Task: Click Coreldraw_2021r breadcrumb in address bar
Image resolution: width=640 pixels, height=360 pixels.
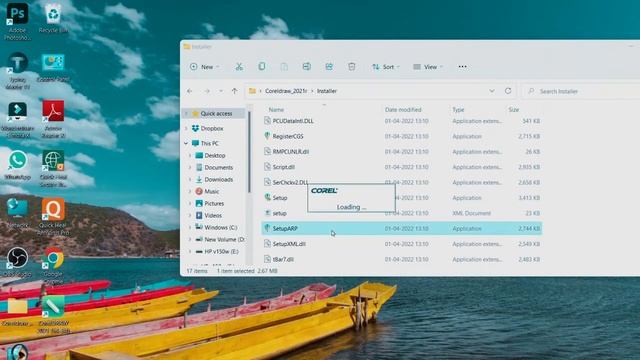Action: tap(286, 91)
